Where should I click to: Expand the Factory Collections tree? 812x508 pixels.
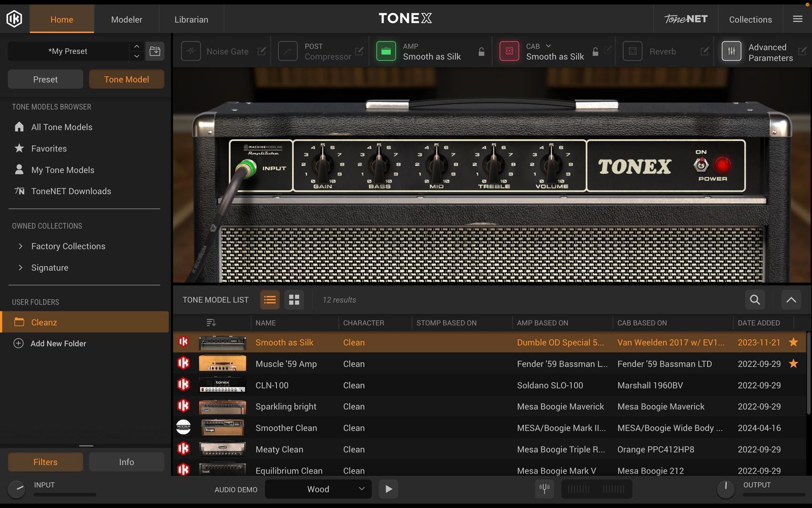(20, 246)
